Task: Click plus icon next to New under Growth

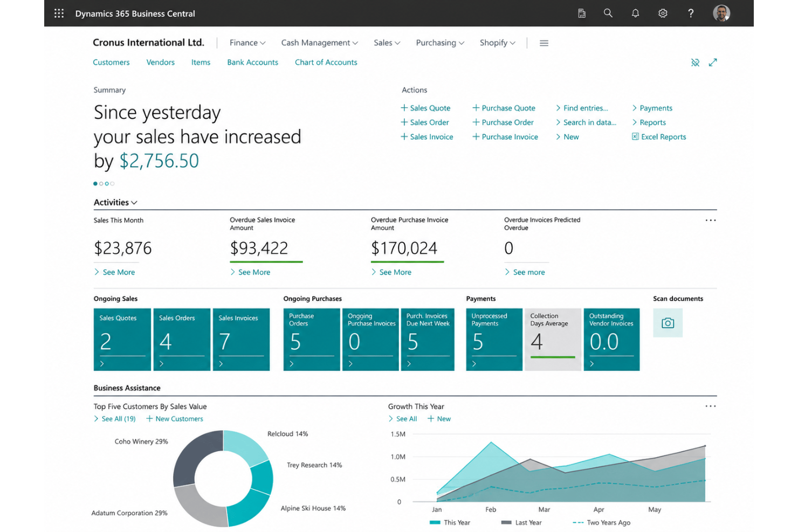Action: 431,419
